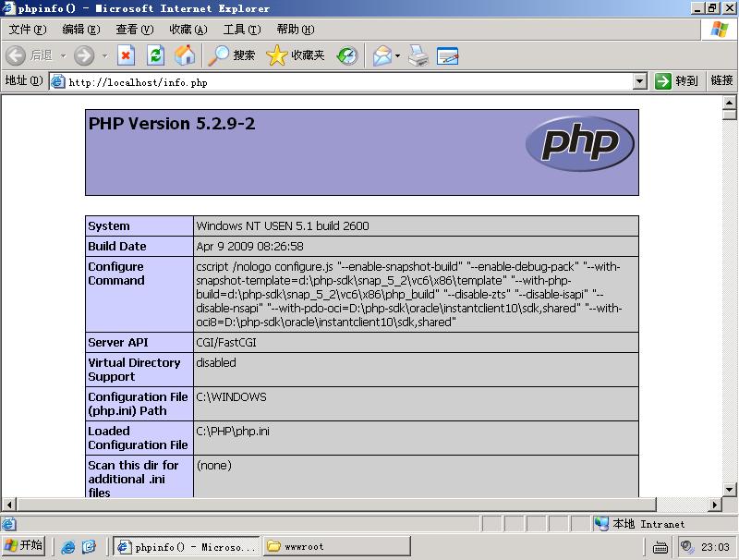
Task: Switch to wwwroot folder taskbar button
Action: 336,547
